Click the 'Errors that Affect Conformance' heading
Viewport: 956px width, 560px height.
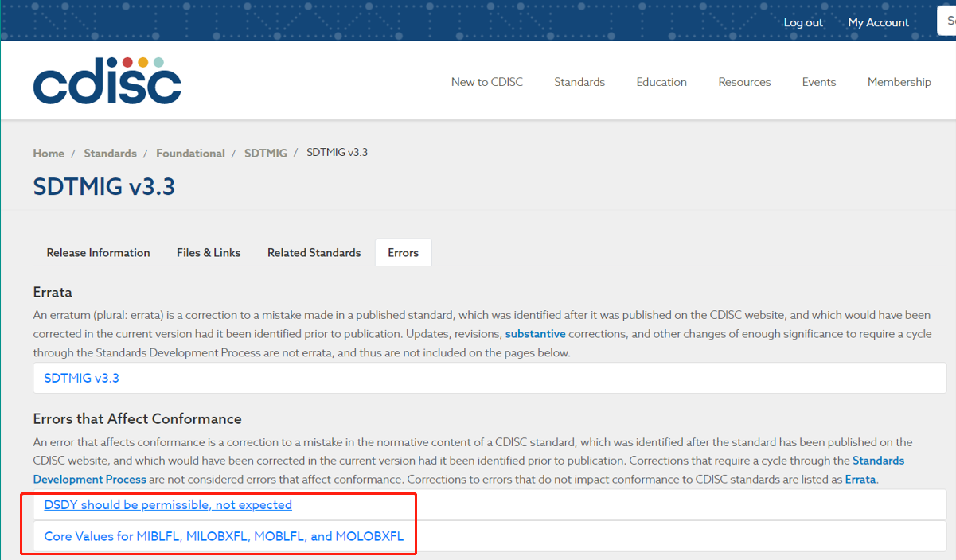pyautogui.click(x=138, y=419)
